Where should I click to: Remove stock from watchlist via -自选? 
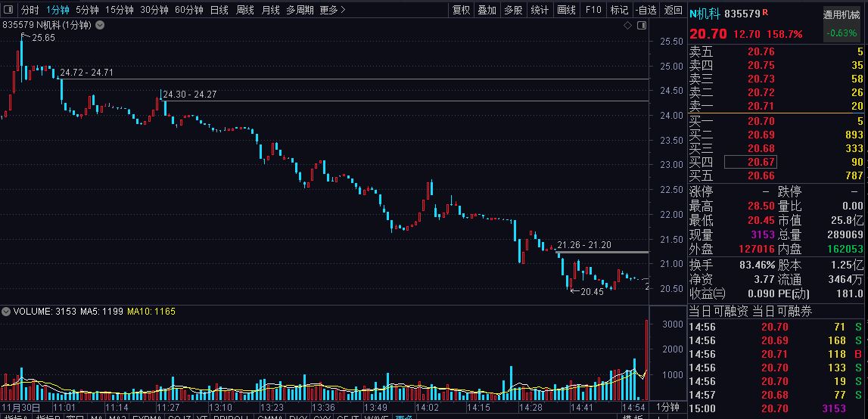click(646, 10)
